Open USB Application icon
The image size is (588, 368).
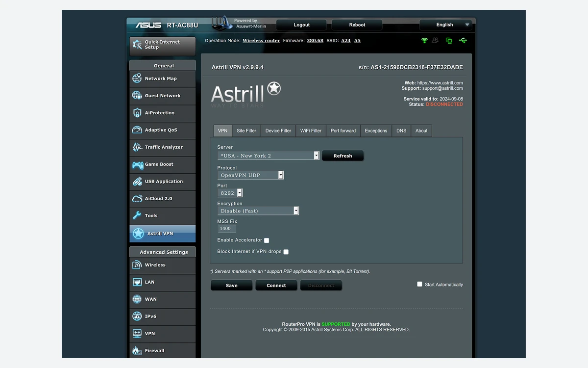[x=137, y=182]
